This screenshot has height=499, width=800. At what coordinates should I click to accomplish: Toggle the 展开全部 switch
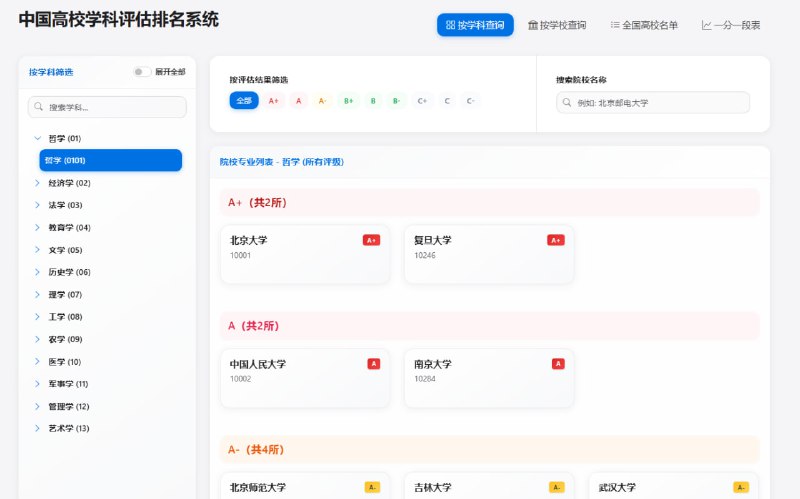pos(143,72)
